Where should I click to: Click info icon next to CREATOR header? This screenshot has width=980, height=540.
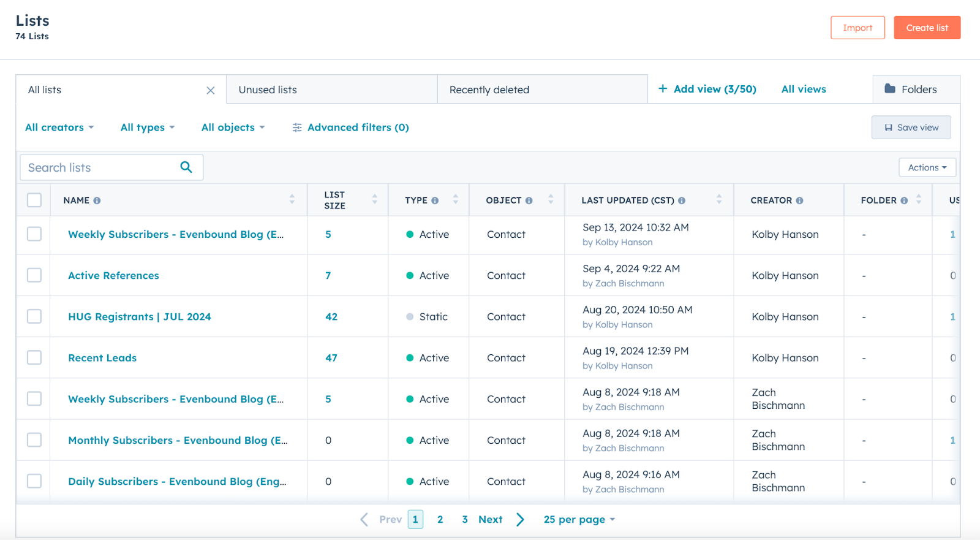point(800,200)
